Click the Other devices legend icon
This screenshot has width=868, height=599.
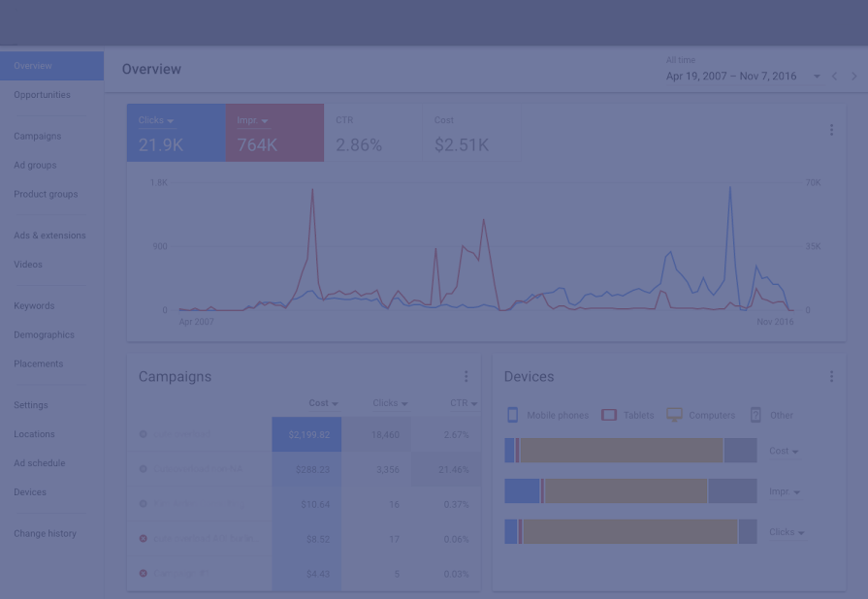tap(755, 415)
